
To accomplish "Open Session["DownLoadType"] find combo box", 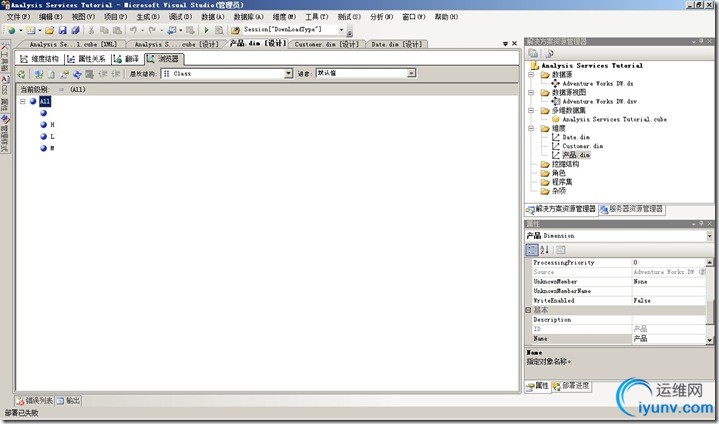I will [293, 30].
